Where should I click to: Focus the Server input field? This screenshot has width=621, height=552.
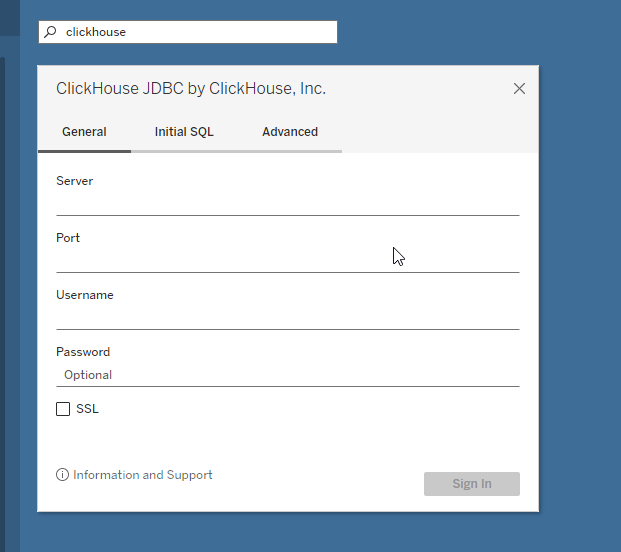287,203
